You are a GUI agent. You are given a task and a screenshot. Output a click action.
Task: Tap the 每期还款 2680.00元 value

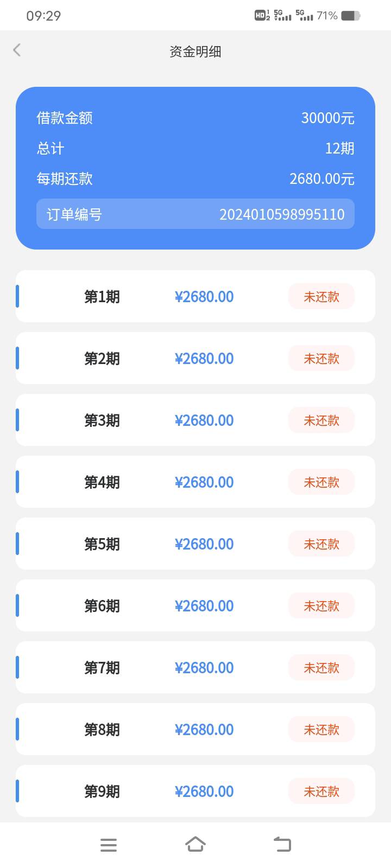click(x=321, y=178)
